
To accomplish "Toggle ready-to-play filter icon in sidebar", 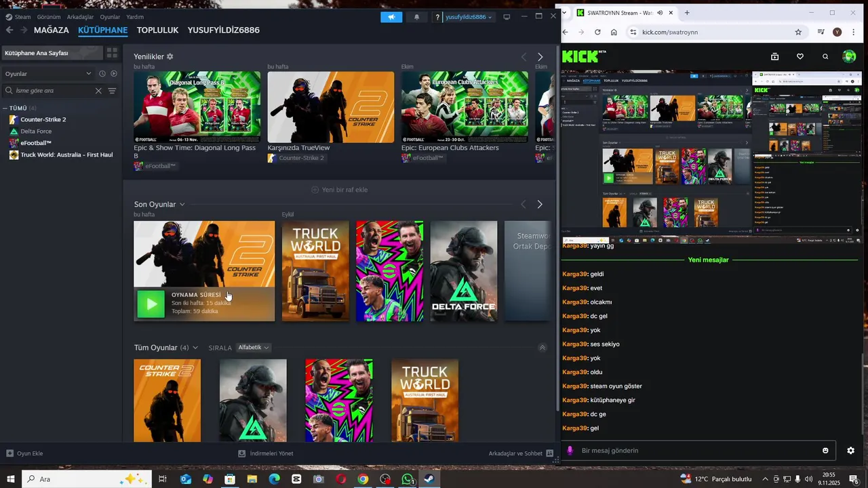I will coord(114,73).
